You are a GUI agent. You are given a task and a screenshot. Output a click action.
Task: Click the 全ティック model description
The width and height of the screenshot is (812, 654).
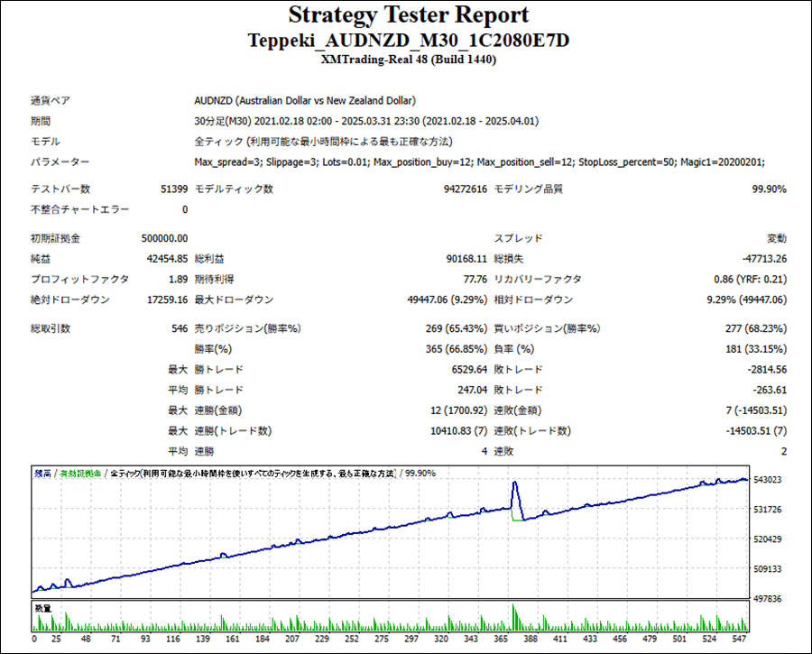pos(324,142)
